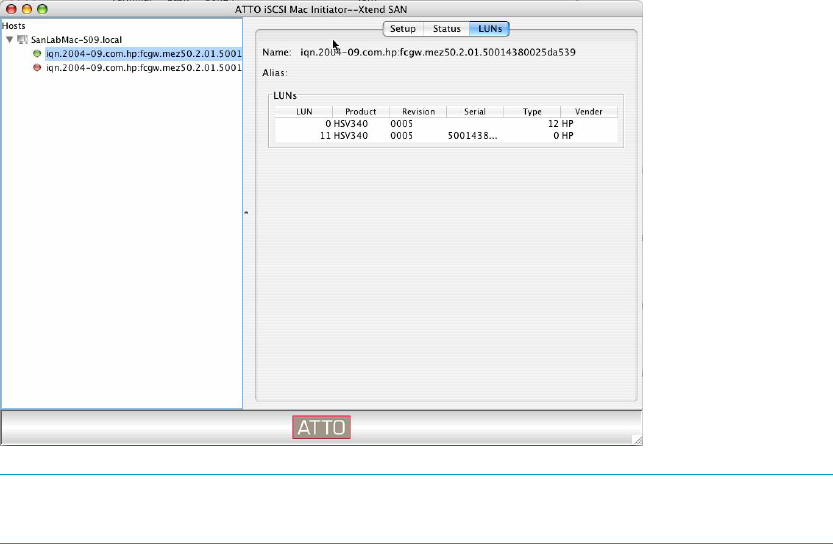Select the SanLabMac-S09.local host entry
The image size is (833, 544).
[76, 40]
